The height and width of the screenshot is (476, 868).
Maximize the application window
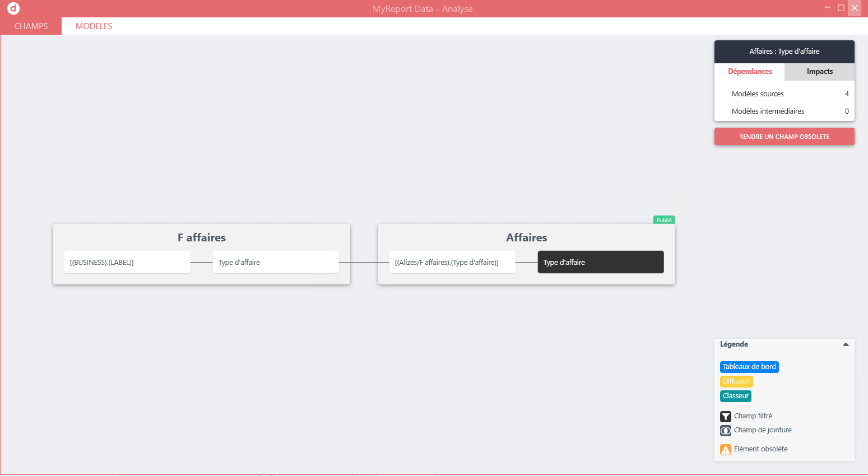[x=841, y=8]
